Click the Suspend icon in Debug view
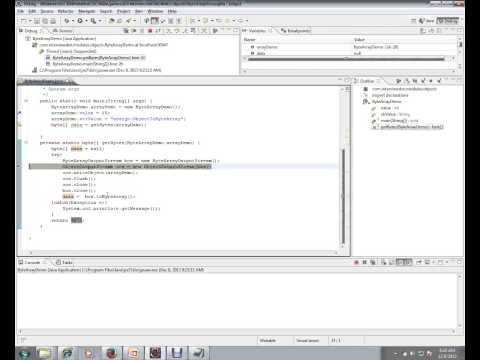 (142, 31)
